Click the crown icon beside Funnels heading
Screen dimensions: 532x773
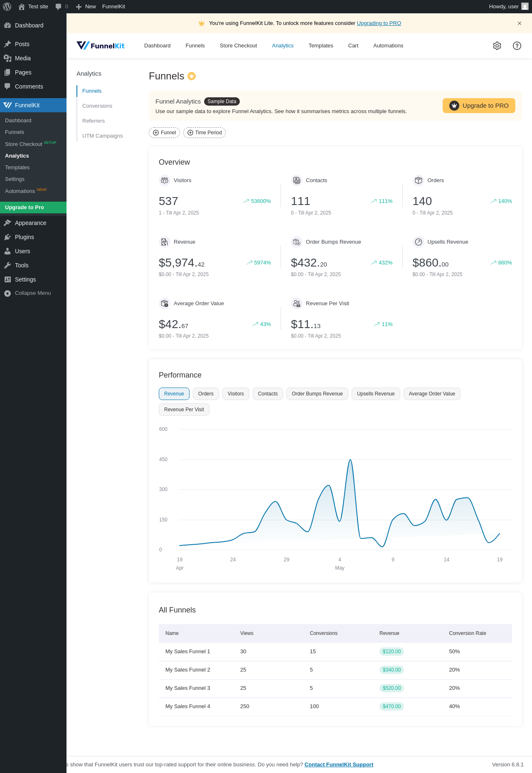coord(192,76)
